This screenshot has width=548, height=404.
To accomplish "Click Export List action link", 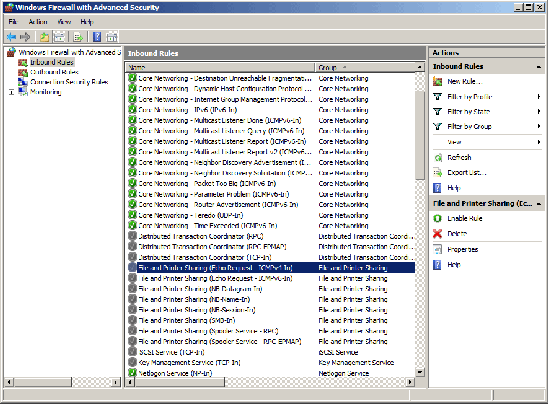I will [x=467, y=173].
